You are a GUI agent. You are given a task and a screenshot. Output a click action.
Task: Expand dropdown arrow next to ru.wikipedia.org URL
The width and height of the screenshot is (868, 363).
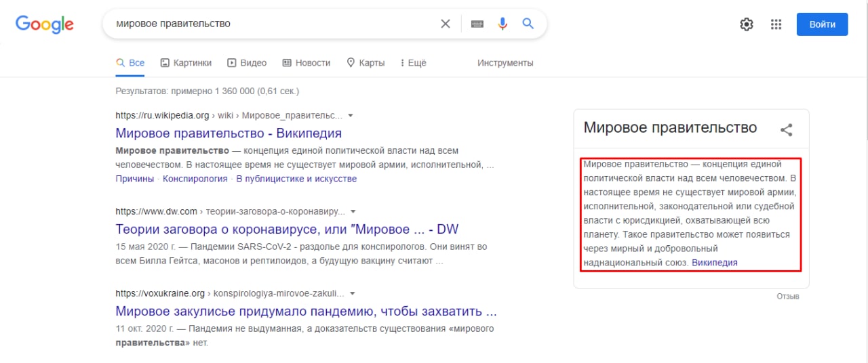[x=351, y=116]
